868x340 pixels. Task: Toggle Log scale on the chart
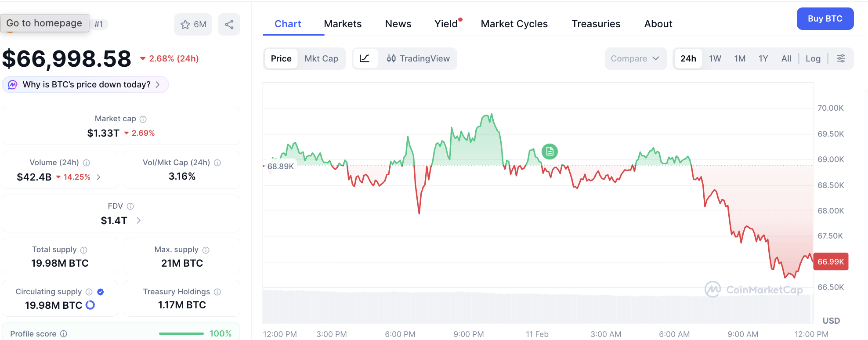[813, 58]
